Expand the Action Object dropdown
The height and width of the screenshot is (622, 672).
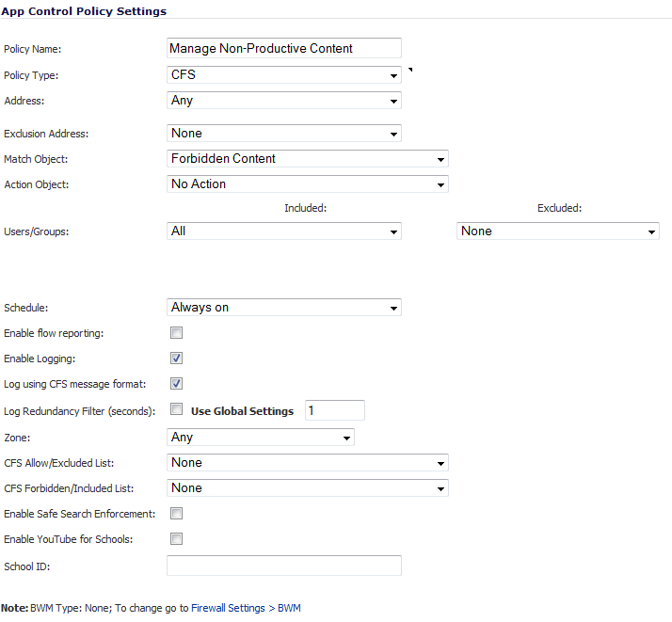click(x=307, y=183)
